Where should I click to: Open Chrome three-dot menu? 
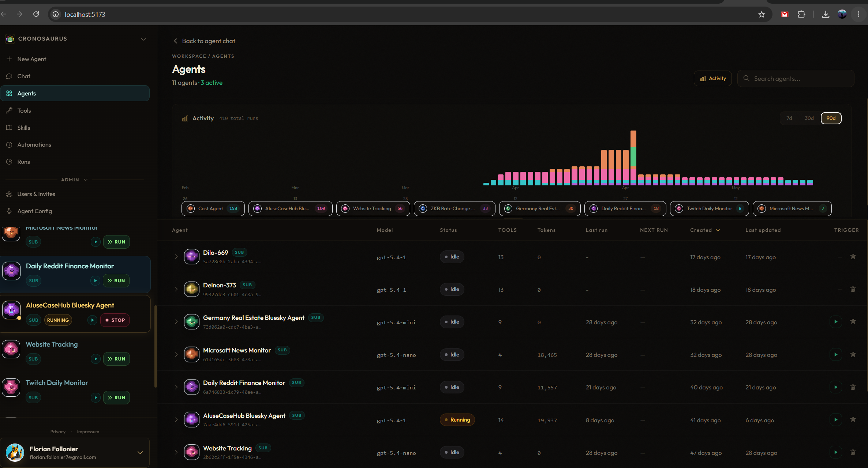pos(858,14)
